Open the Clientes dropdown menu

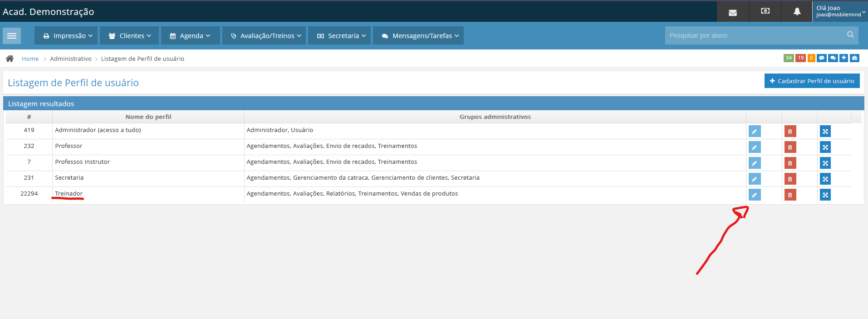(x=129, y=36)
